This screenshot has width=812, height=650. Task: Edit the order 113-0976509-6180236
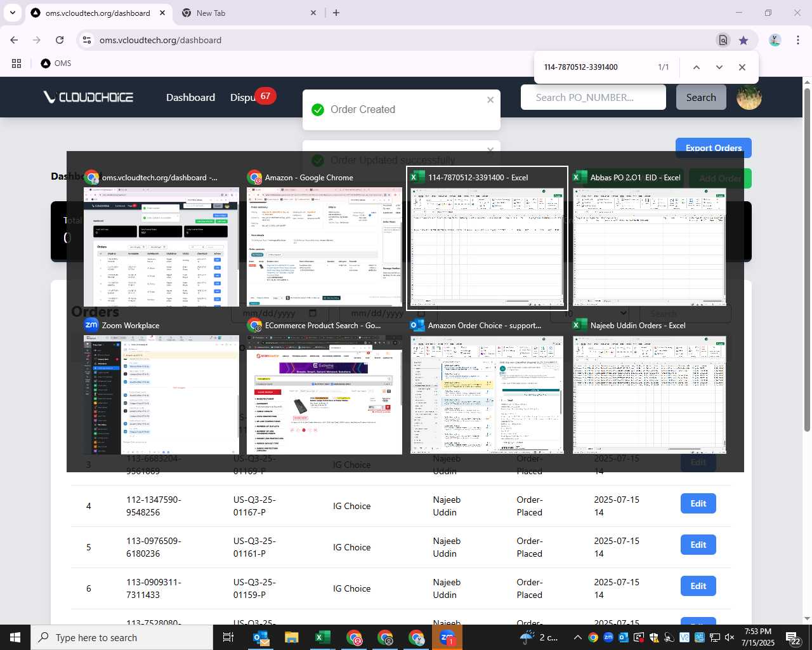coord(698,545)
